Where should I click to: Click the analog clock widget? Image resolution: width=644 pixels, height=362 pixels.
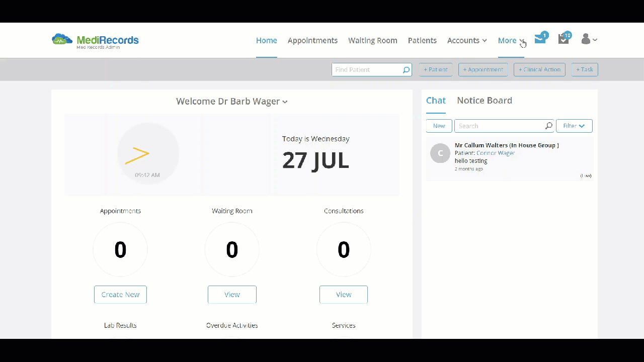click(x=148, y=153)
